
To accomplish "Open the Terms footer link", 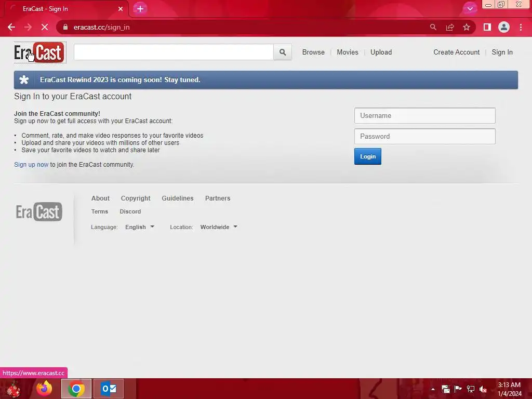I will (99, 211).
